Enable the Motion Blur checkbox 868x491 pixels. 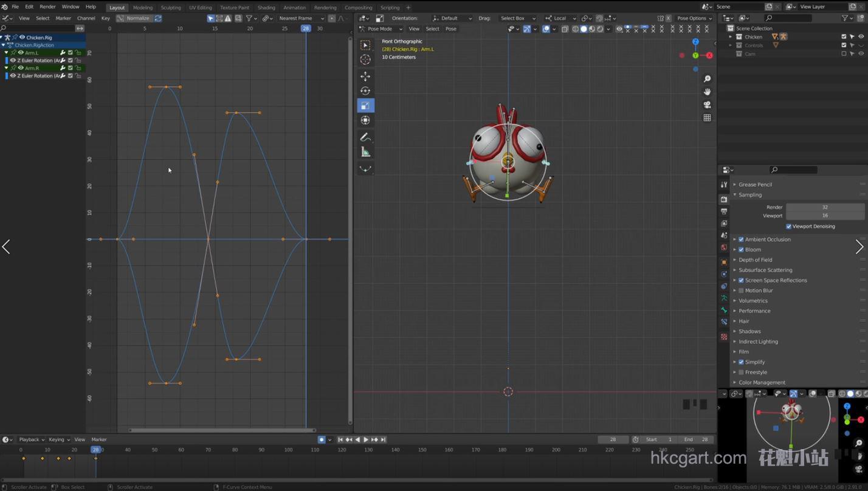click(x=741, y=290)
